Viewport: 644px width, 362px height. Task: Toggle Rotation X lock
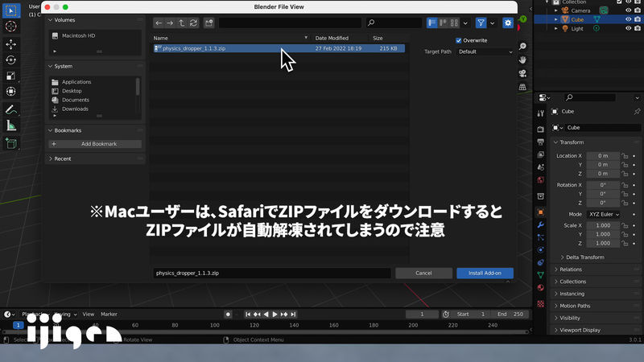[x=625, y=185]
